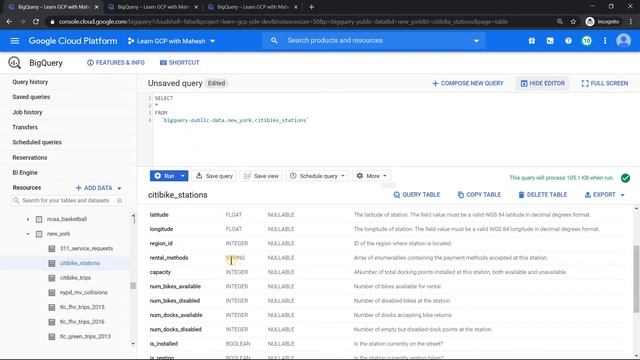The image size is (640, 360).
Task: Select tlc_green_trips_2013 table in tree
Action: pos(85,336)
